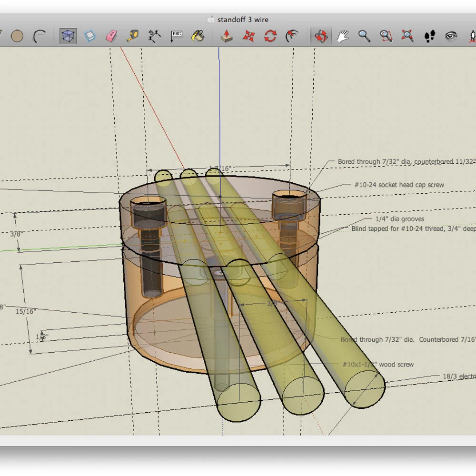The image size is (476, 476).
Task: Click the '#10-24 socket head cap screw' label
Action: (399, 185)
